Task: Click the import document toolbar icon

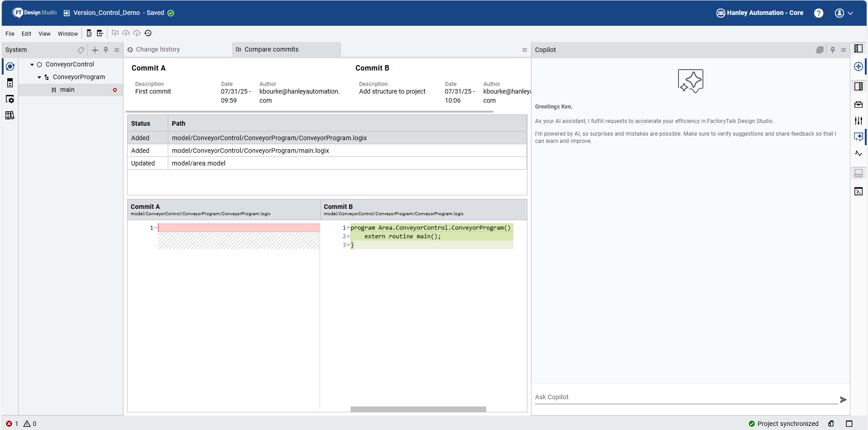Action: [100, 33]
